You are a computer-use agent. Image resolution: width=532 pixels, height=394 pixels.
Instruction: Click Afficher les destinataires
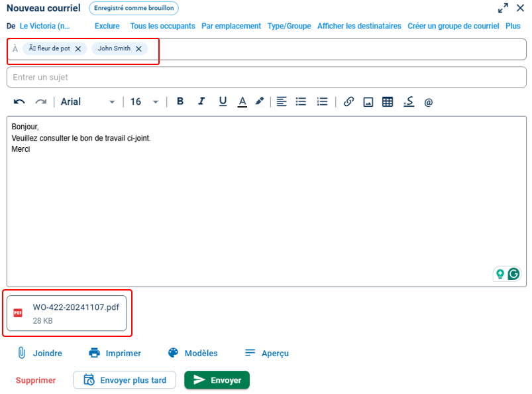pos(359,26)
